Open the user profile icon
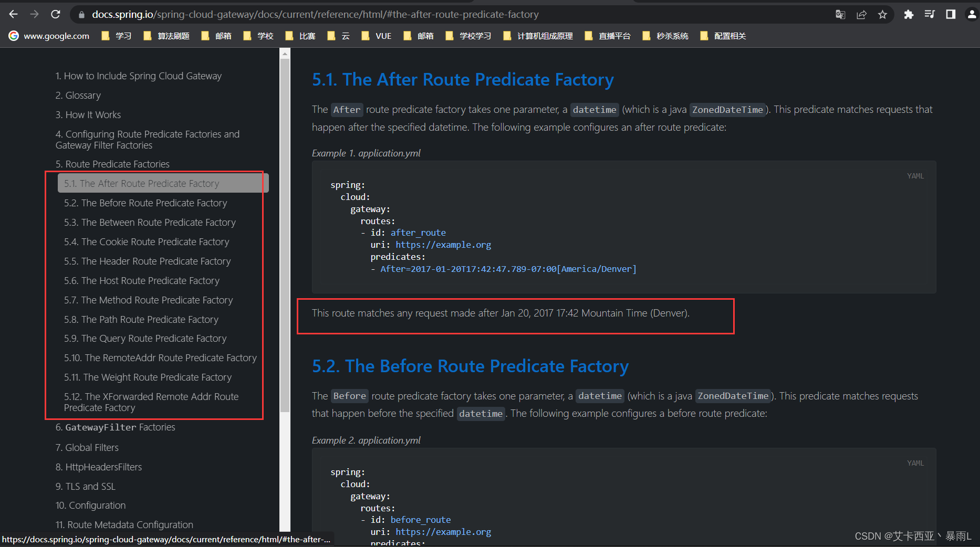 pos(972,15)
